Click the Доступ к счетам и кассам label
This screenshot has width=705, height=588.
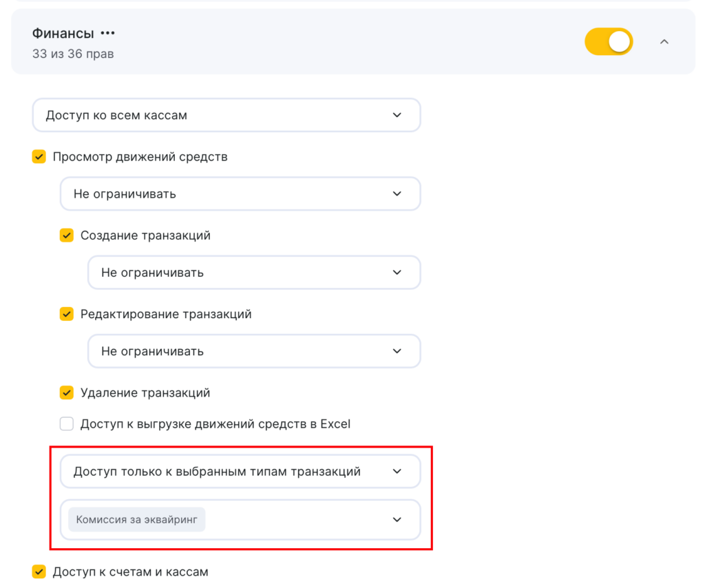tap(130, 571)
